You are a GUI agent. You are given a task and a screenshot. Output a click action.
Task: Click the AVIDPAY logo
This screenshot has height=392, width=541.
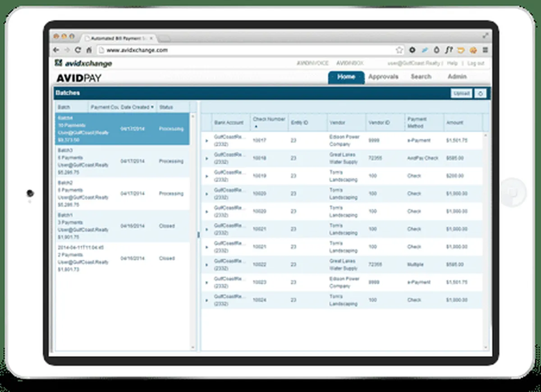pyautogui.click(x=78, y=78)
